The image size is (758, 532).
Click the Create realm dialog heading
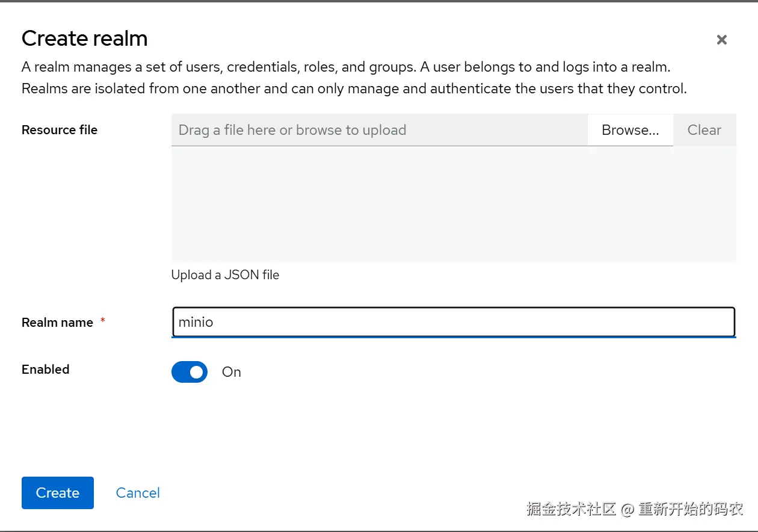point(85,39)
